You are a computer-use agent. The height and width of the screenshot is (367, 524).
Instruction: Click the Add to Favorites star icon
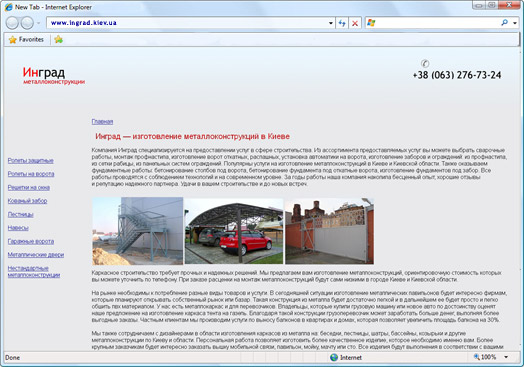click(x=58, y=39)
